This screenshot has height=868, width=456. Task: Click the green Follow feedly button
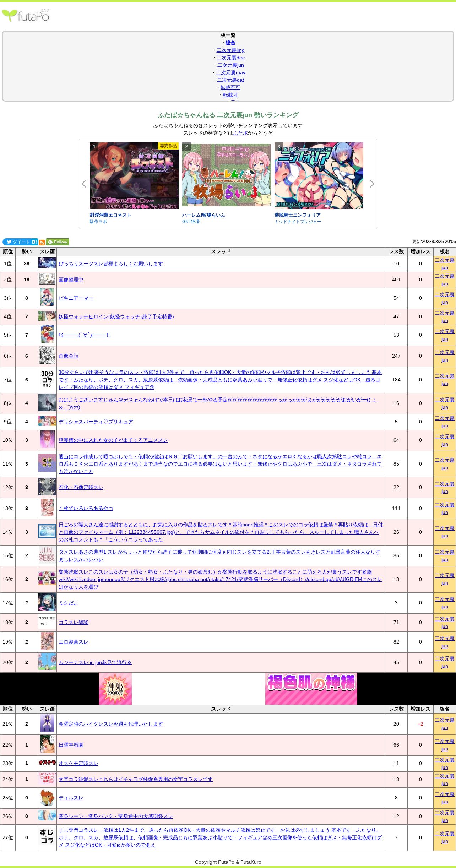pos(58,242)
